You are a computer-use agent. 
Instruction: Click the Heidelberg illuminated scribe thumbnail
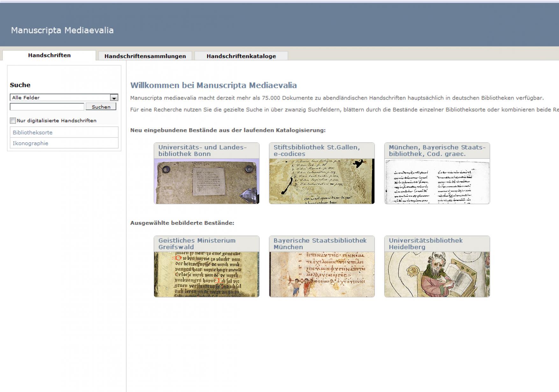437,274
